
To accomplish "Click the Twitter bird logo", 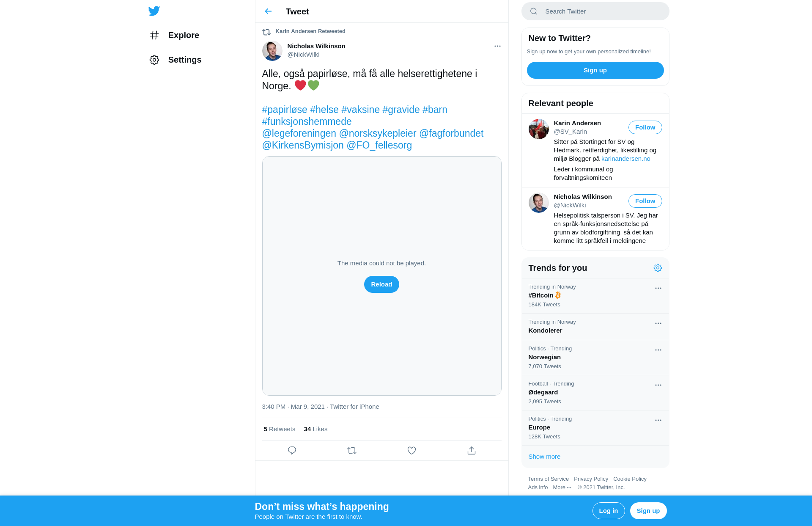I will [154, 11].
